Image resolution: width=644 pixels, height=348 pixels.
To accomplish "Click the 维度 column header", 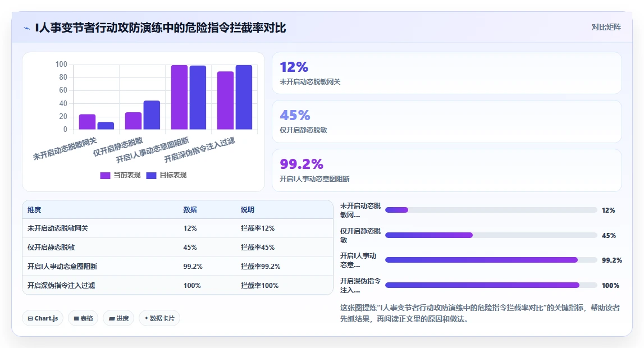I will (34, 210).
